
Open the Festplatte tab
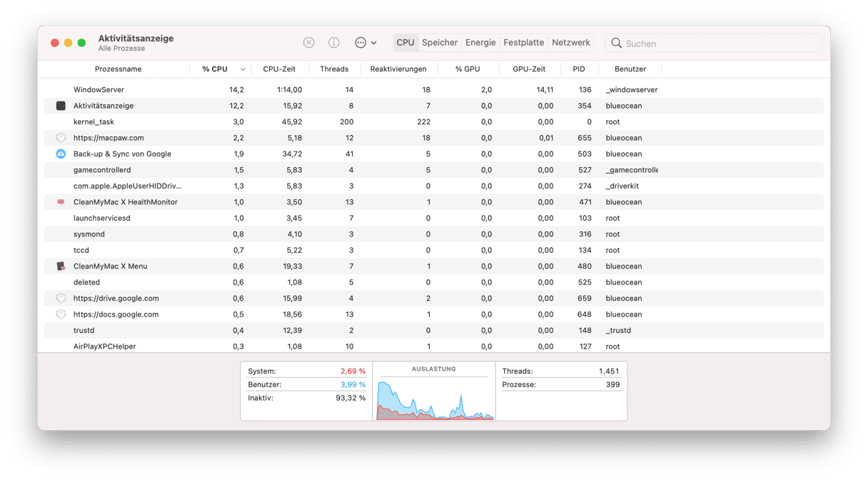coord(523,43)
